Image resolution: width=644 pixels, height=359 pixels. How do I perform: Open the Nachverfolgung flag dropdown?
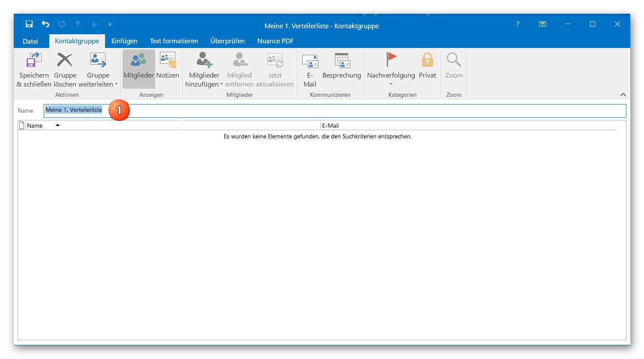click(391, 69)
